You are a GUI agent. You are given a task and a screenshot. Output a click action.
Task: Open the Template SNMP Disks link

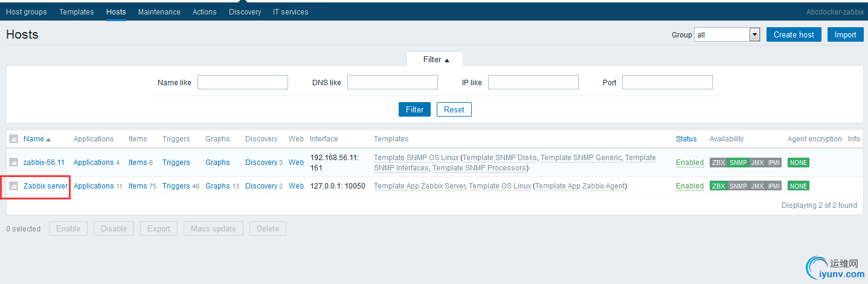(x=500, y=158)
